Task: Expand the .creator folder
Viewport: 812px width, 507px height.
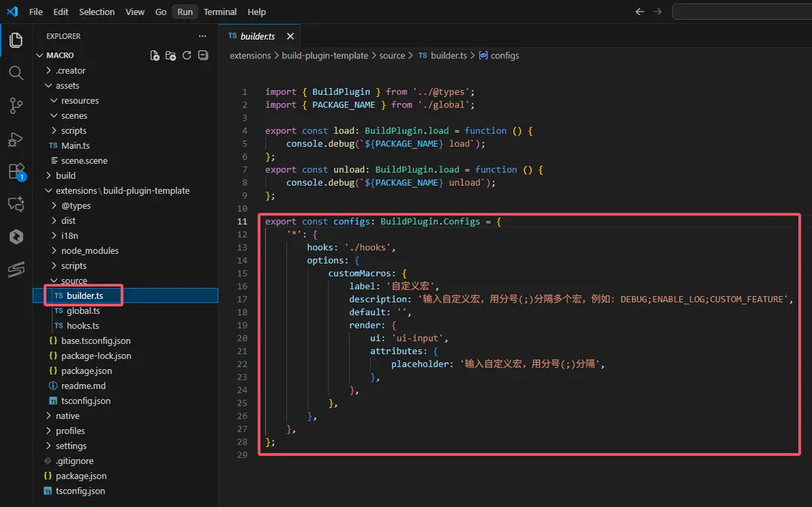Action: [70, 71]
